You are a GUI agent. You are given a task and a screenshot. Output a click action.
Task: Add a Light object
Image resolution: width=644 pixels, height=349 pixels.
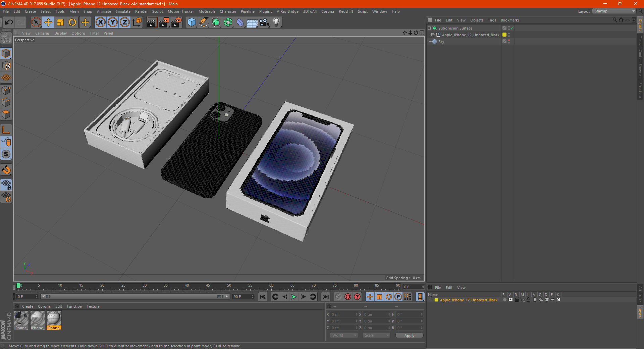point(276,22)
